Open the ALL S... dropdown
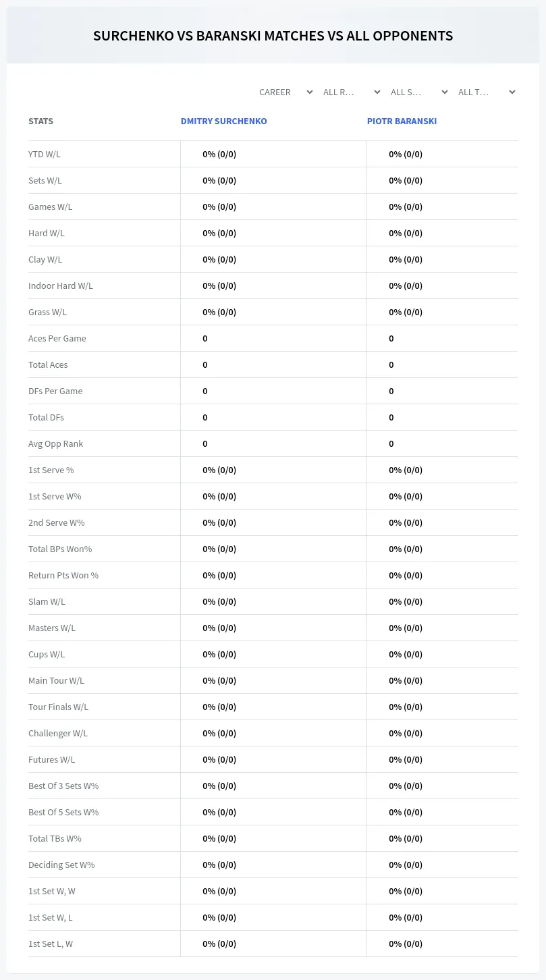Image resolution: width=546 pixels, height=980 pixels. point(419,92)
